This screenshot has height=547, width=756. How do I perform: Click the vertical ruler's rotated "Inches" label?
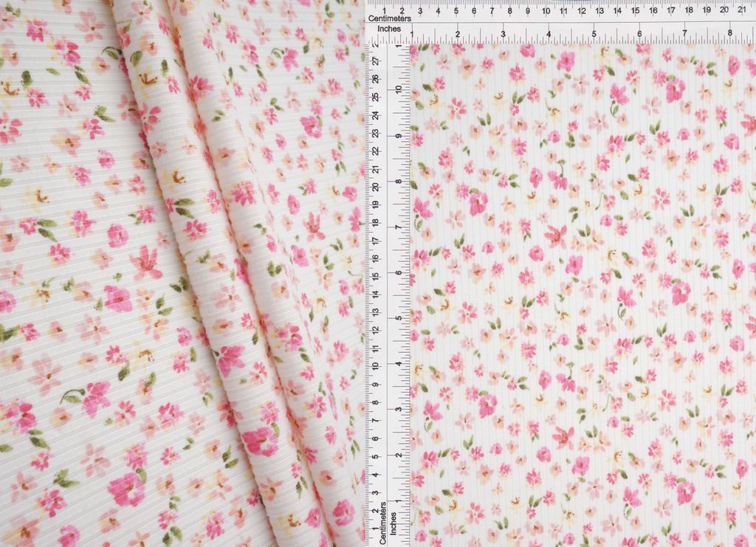pos(393,523)
